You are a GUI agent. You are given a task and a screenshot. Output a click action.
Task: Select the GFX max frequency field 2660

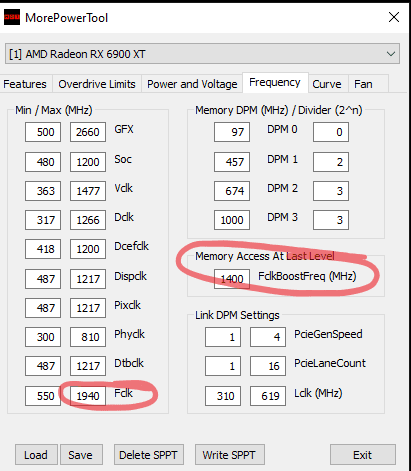click(x=88, y=132)
